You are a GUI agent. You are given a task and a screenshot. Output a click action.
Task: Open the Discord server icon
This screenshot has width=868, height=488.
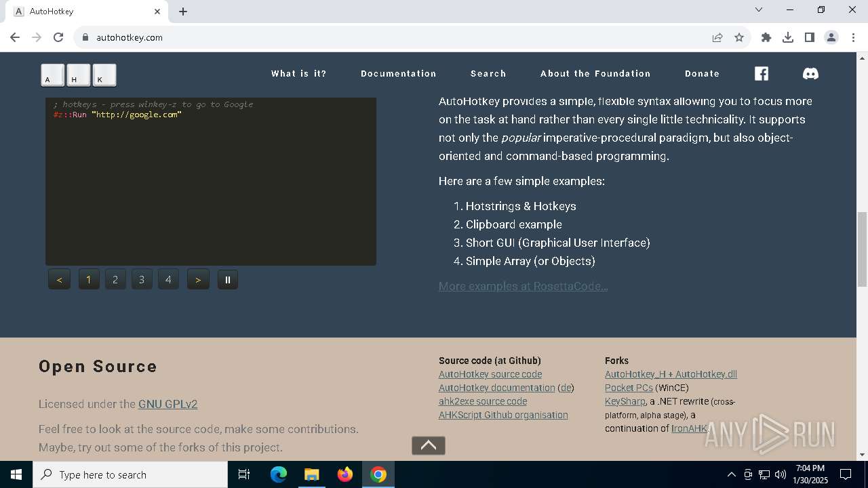pyautogui.click(x=810, y=73)
